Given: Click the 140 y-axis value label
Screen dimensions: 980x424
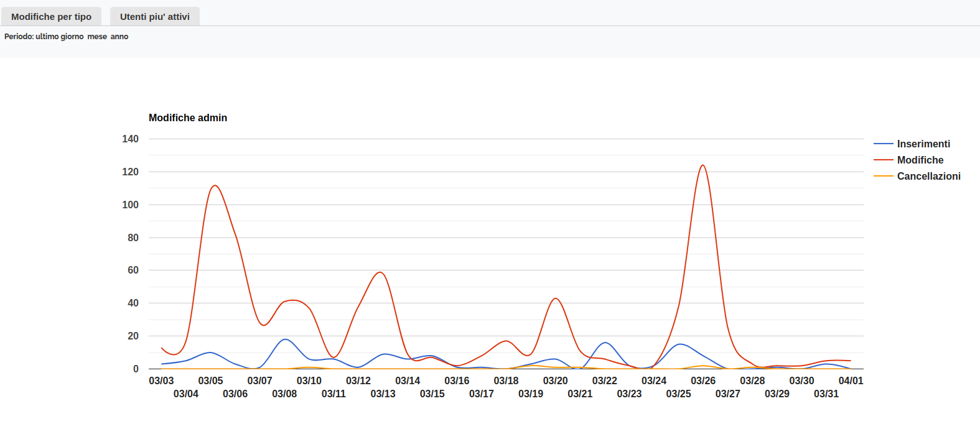Looking at the screenshot, I should point(130,139).
